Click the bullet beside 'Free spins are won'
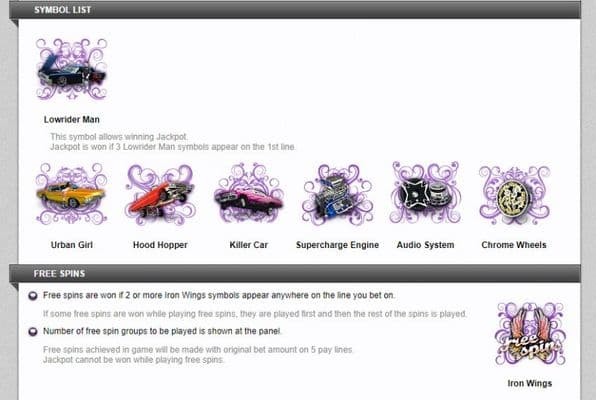596x400 pixels. [33, 296]
